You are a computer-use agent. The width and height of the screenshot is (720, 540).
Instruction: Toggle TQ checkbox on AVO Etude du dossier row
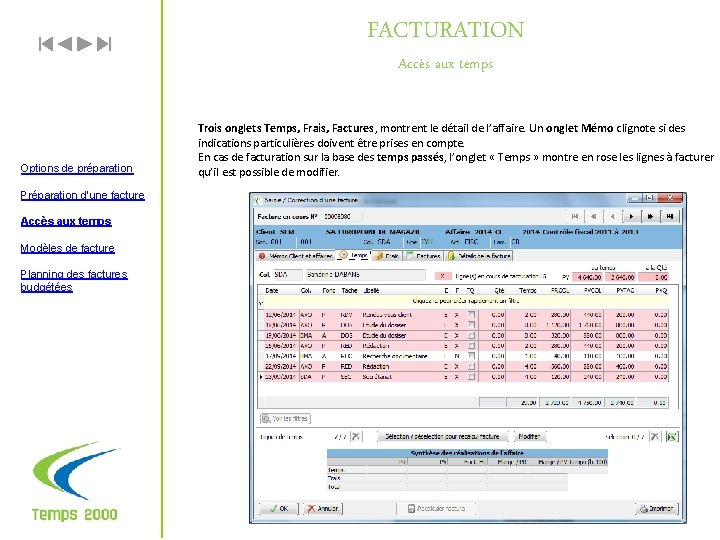471,325
